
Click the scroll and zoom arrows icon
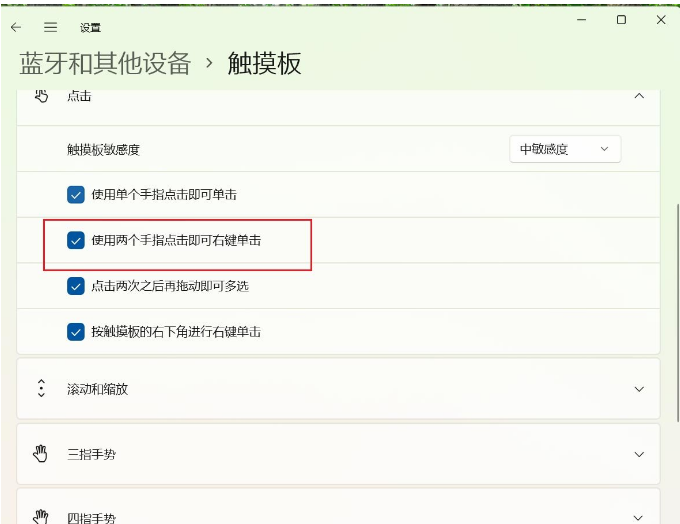coord(41,388)
